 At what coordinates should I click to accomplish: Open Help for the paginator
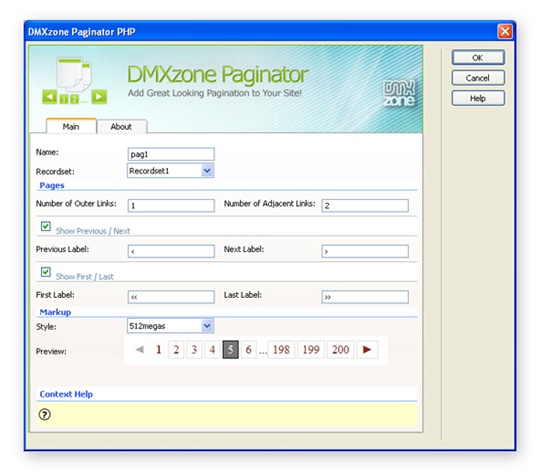478,99
